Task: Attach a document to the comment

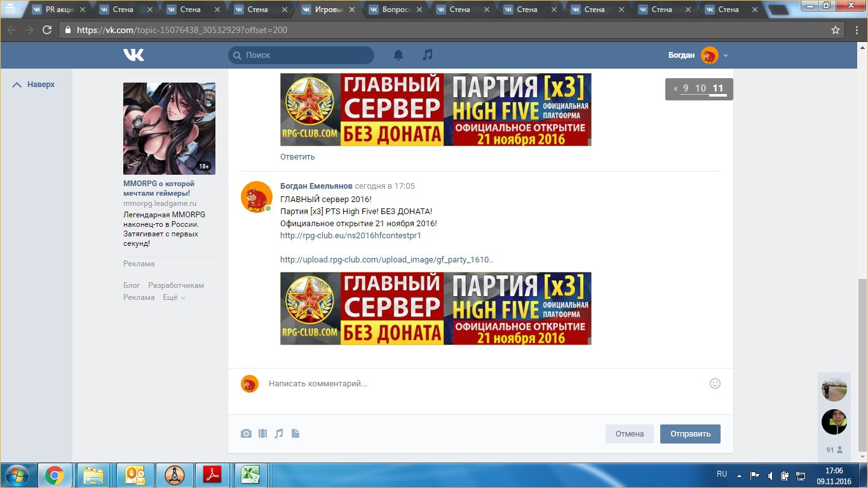Action: point(295,433)
